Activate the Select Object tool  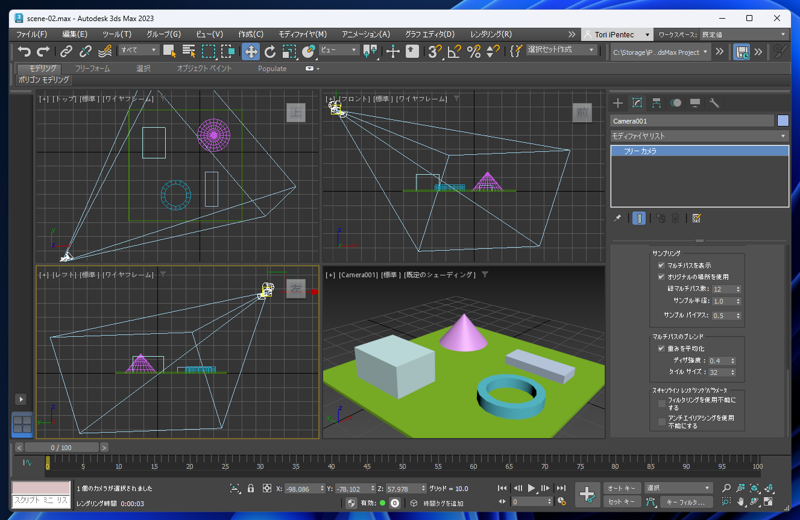point(169,52)
